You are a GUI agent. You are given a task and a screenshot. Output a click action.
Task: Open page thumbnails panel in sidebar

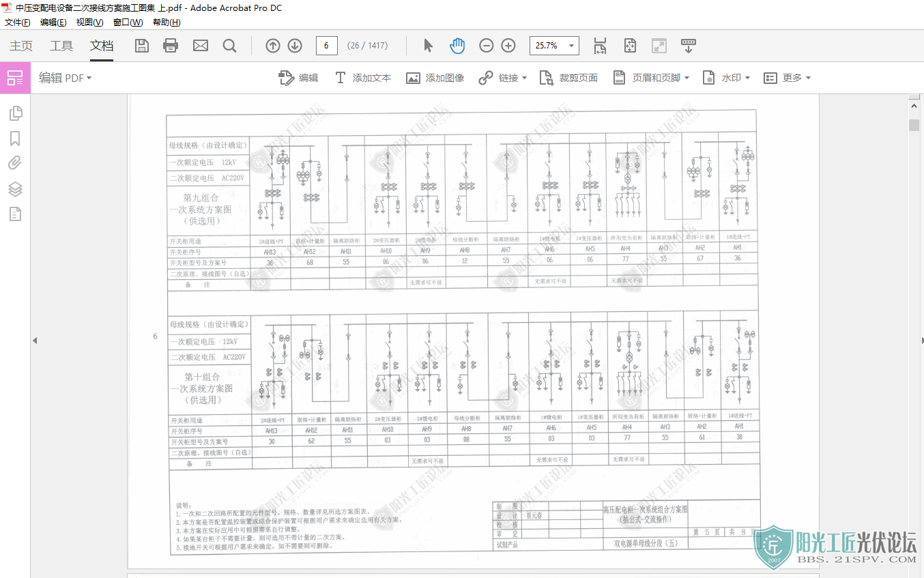15,113
